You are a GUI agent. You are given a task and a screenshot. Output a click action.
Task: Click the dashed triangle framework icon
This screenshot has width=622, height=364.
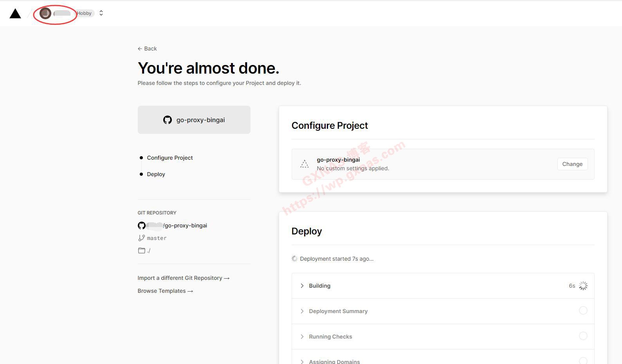pos(305,164)
